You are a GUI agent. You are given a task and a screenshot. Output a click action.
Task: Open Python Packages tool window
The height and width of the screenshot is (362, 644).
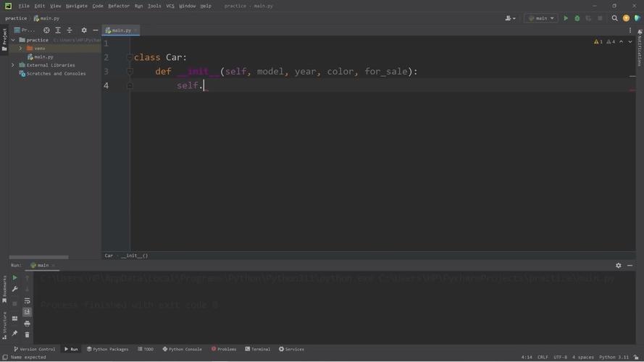tap(107, 349)
